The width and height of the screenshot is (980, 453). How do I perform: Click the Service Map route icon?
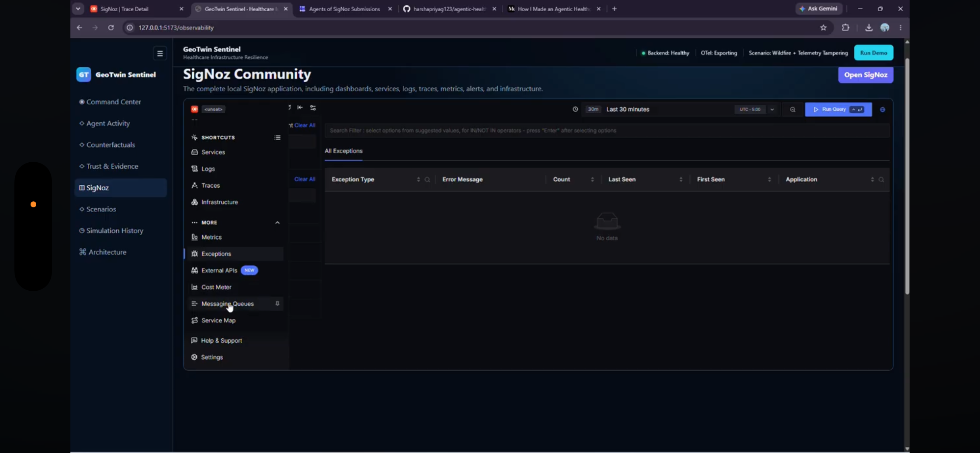(x=195, y=321)
